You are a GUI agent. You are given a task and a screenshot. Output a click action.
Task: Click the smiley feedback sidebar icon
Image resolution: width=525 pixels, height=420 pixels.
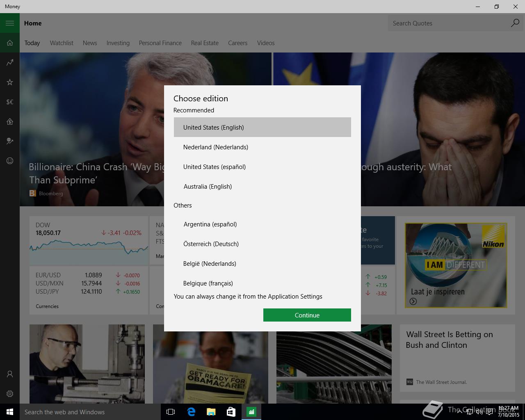click(x=10, y=161)
